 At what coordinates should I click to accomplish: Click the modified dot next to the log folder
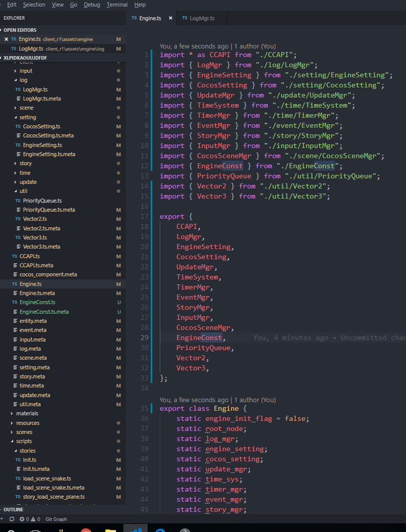tap(118, 80)
